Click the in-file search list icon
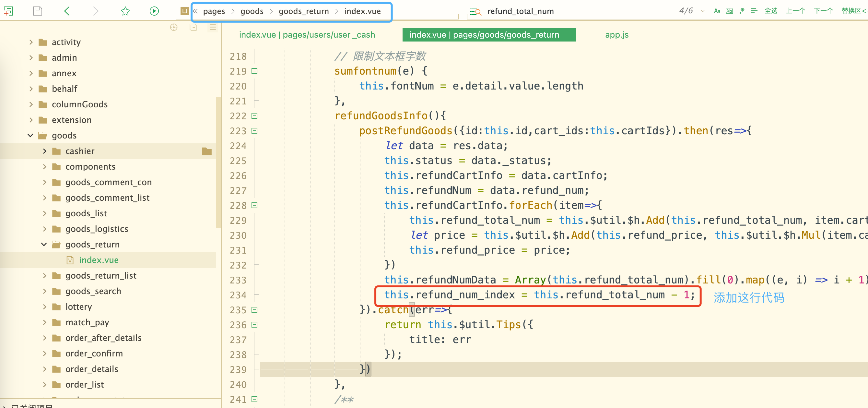Viewport: 868px width, 408px height. 475,11
